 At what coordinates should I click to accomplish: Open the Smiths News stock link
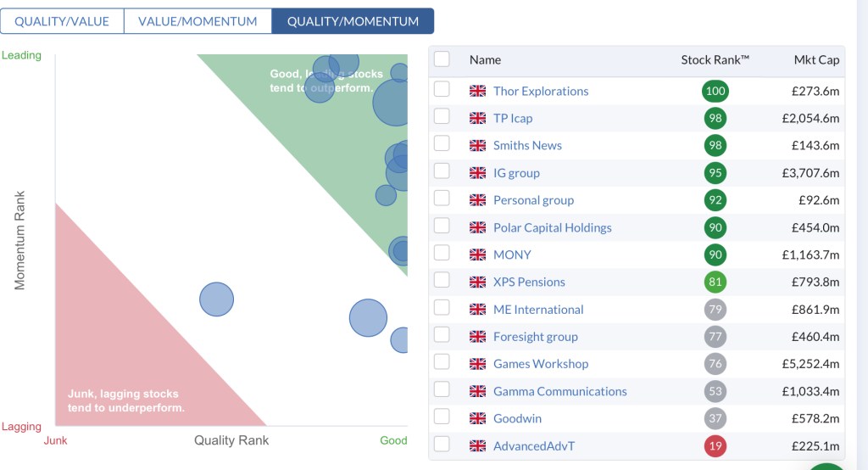point(527,145)
